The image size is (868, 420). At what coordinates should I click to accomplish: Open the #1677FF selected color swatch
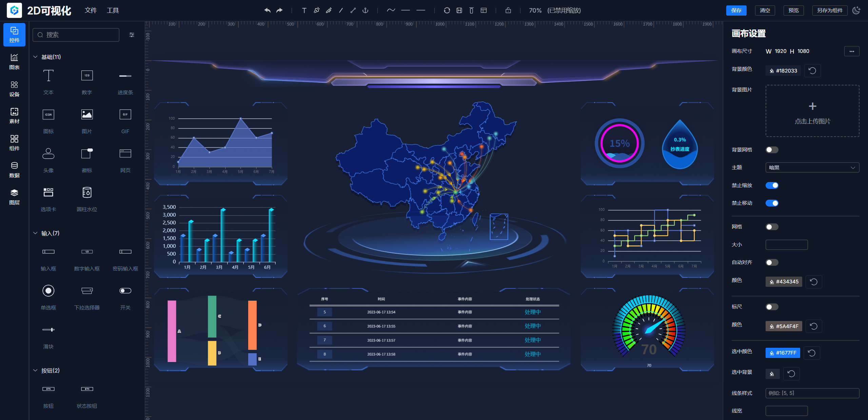click(783, 353)
